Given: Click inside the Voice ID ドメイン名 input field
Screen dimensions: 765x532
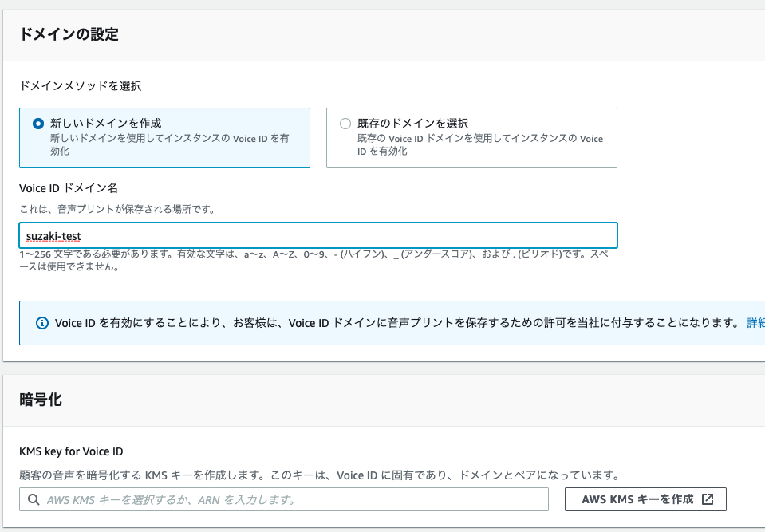Looking at the screenshot, I should (x=319, y=234).
